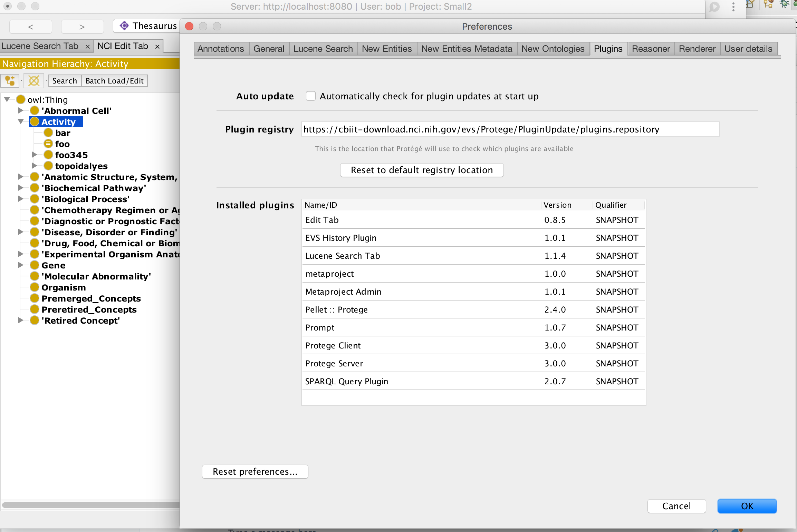Click the purple Thesaurus icon on the tab
Screen dimensions: 797x532
coord(124,26)
